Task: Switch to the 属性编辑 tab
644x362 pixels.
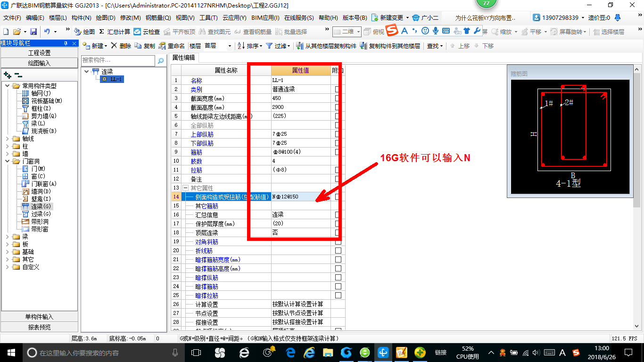Action: click(x=184, y=58)
